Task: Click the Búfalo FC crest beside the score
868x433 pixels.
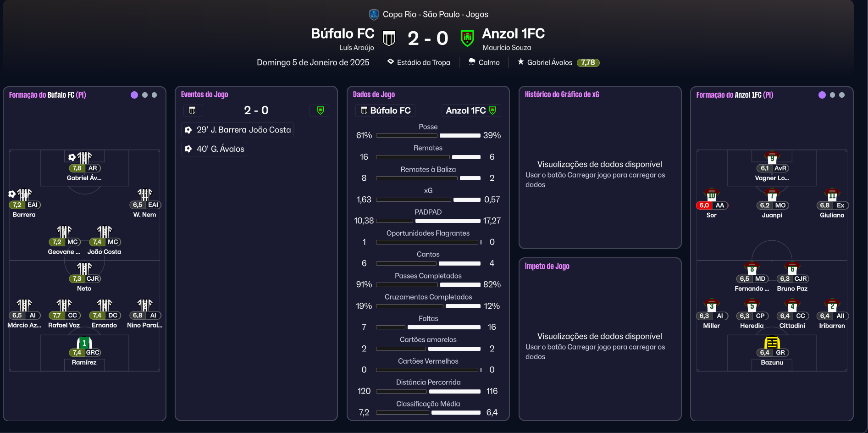Action: pos(389,39)
